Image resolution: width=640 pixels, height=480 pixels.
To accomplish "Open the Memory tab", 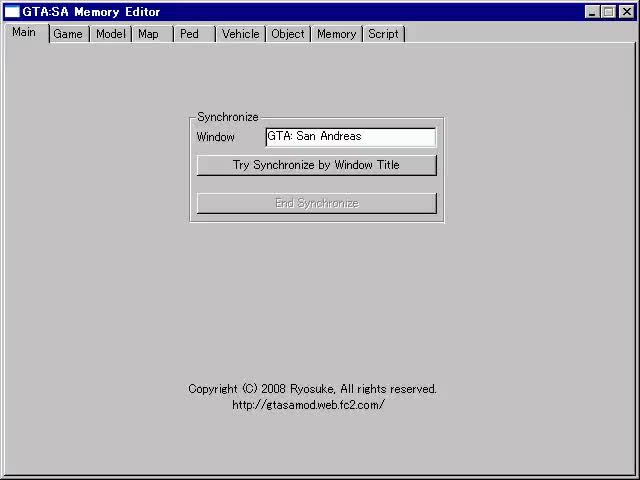I will click(x=337, y=34).
